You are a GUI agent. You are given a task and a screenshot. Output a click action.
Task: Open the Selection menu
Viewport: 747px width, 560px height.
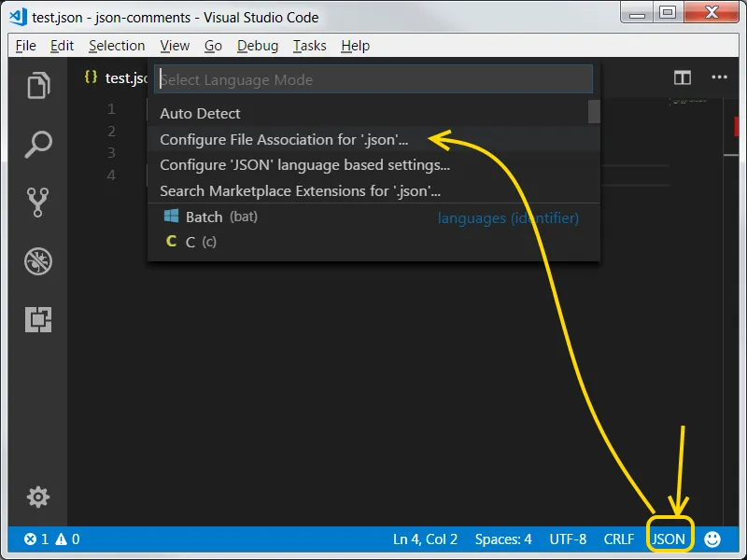[x=117, y=46]
